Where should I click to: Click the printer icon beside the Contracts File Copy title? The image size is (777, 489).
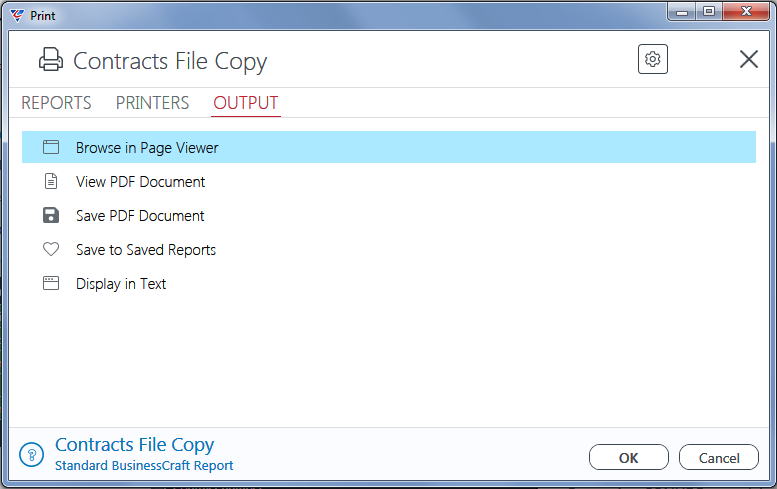(51, 59)
